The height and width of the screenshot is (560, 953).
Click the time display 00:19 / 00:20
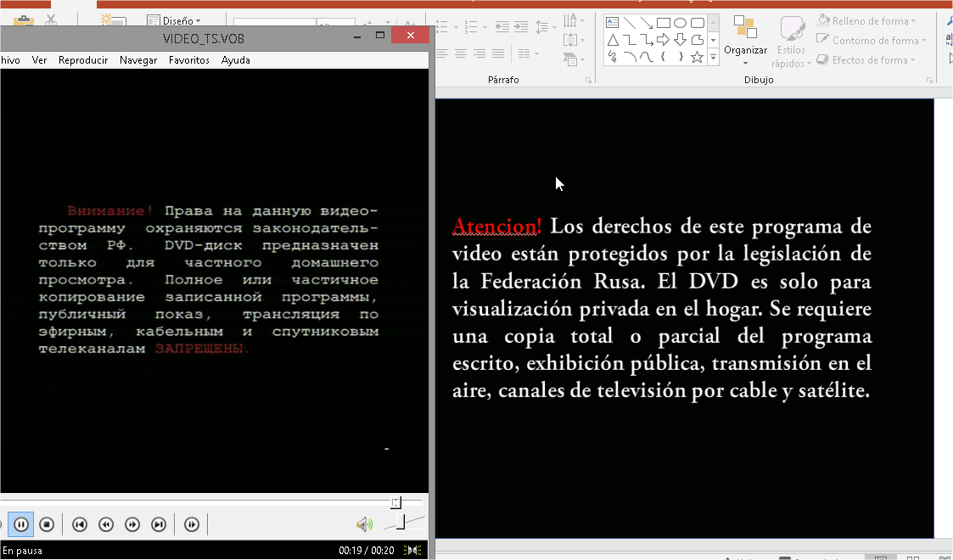coord(366,551)
